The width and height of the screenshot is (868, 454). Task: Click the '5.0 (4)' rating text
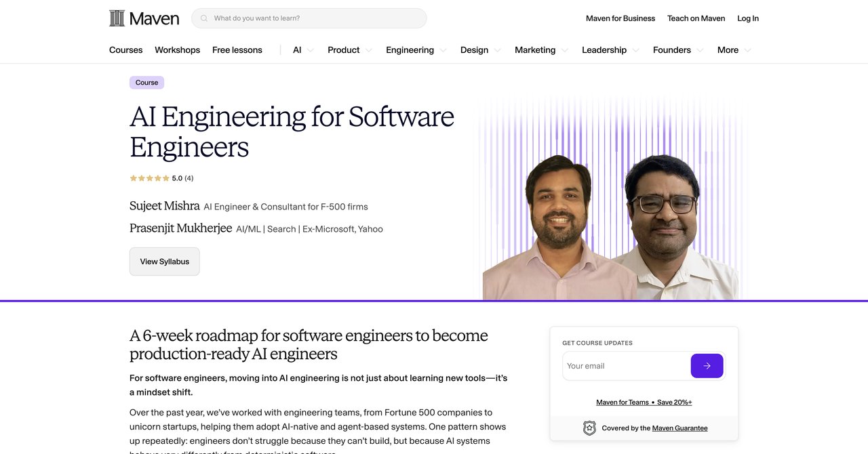[x=182, y=178]
